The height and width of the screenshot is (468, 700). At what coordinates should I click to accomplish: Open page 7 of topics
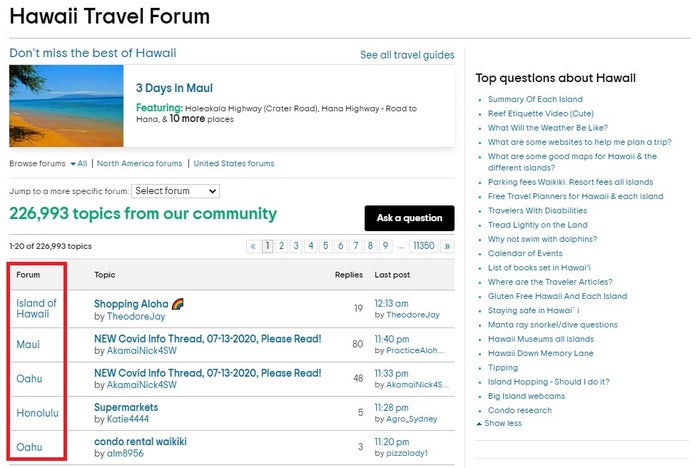[x=356, y=246]
